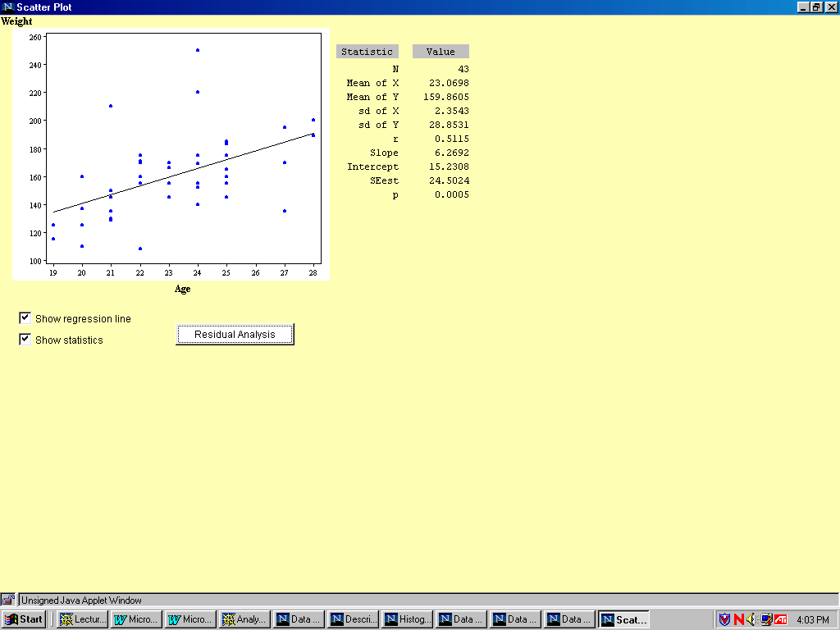Click the Statistic column header
The image size is (840, 630).
pos(367,52)
